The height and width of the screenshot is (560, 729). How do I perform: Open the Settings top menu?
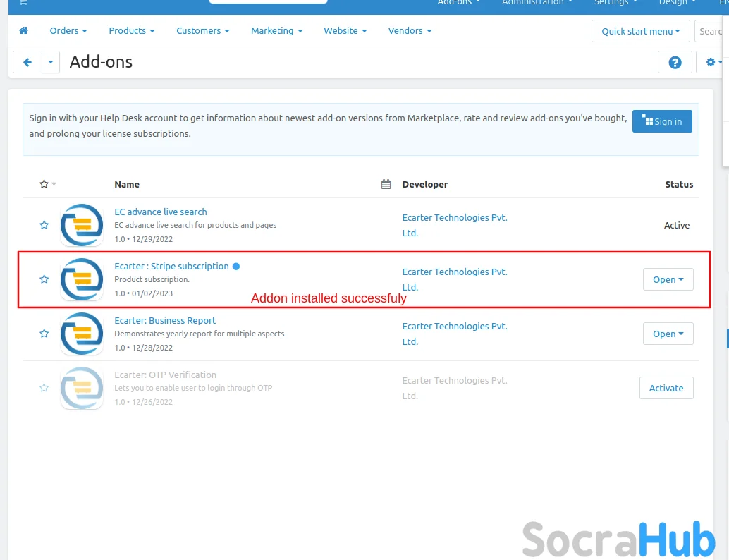pyautogui.click(x=615, y=2)
